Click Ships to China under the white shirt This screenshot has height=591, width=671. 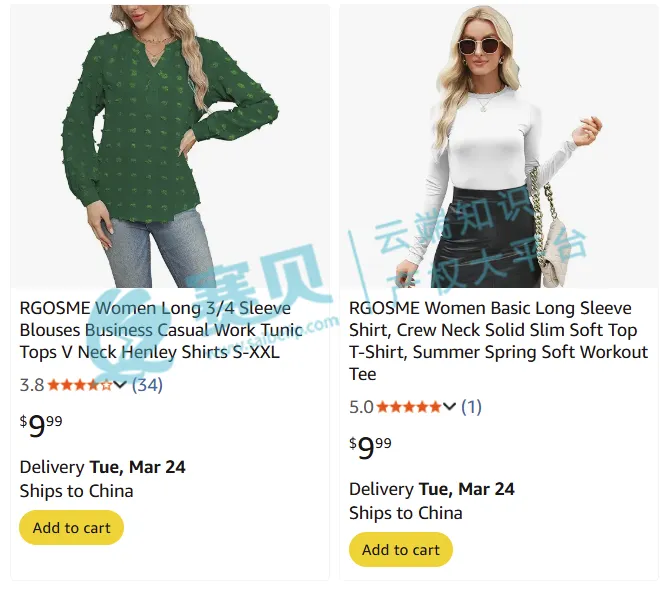click(406, 513)
